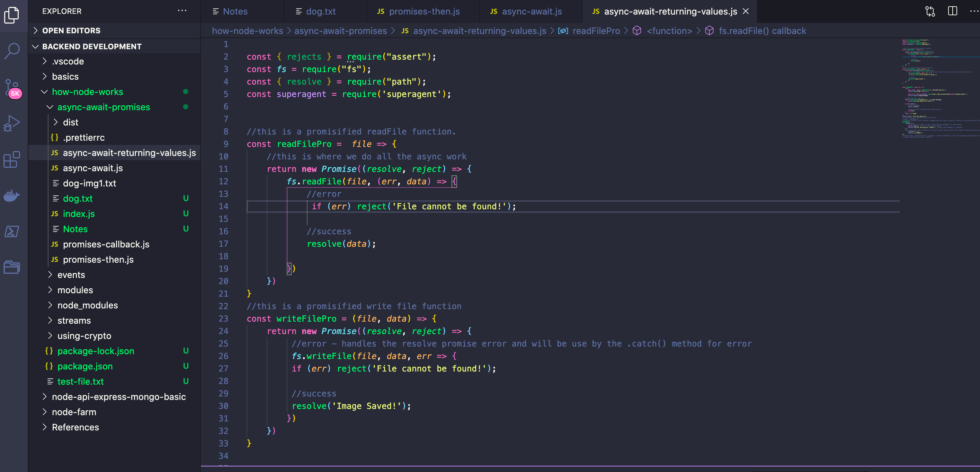Open Views and More Actions in Explorer
This screenshot has height=472, width=980.
182,11
